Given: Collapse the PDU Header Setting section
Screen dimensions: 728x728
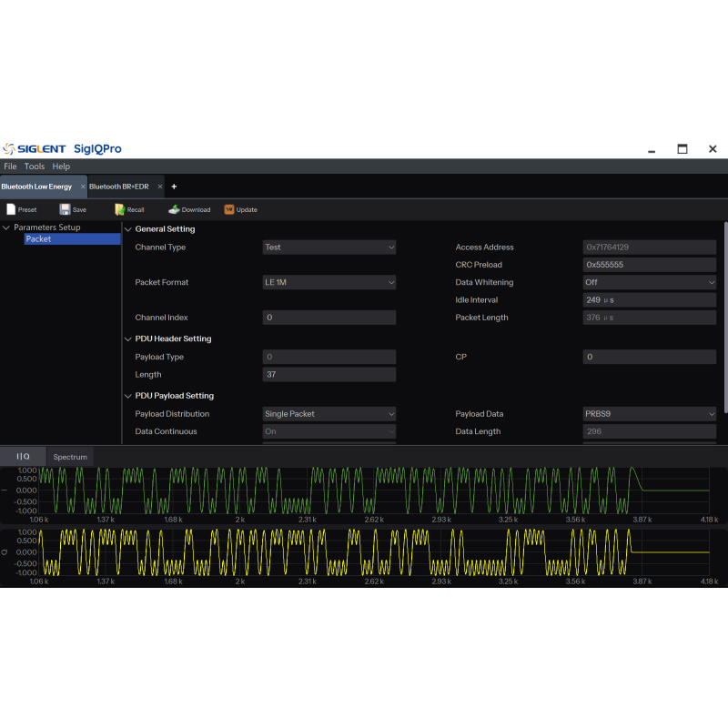Looking at the screenshot, I should pos(127,339).
